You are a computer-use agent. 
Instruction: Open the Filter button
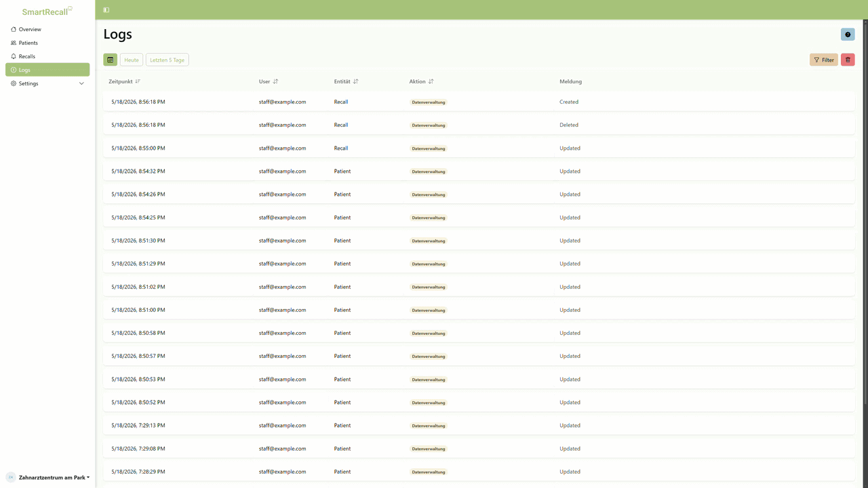coord(824,60)
